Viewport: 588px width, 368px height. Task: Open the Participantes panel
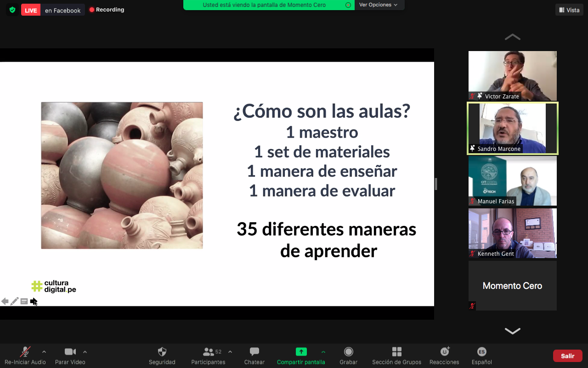[x=209, y=352]
